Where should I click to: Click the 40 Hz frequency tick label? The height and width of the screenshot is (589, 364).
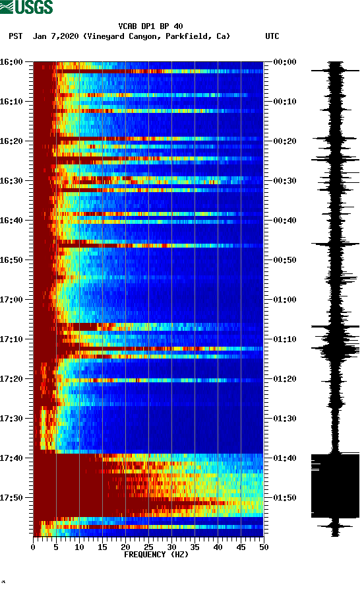coord(218,547)
